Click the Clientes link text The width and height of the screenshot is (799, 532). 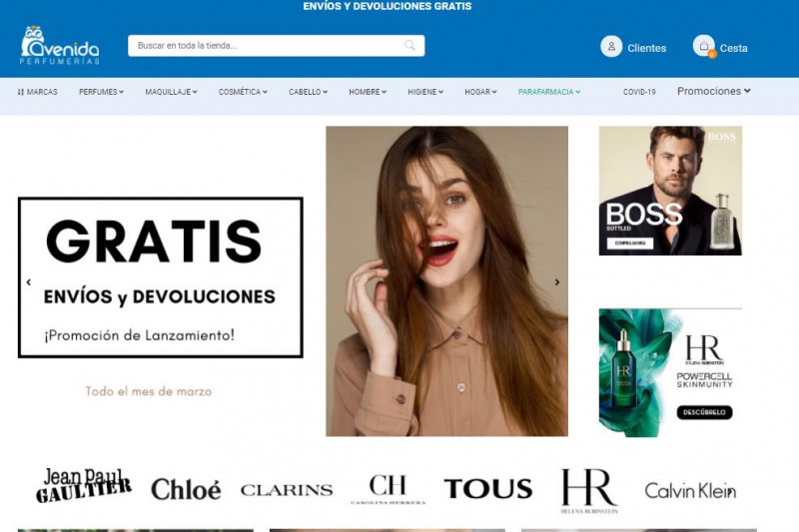pyautogui.click(x=646, y=48)
